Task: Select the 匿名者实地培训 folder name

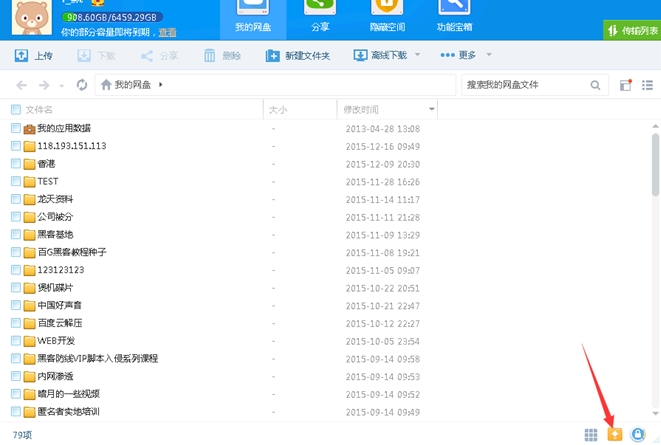Action: point(69,411)
